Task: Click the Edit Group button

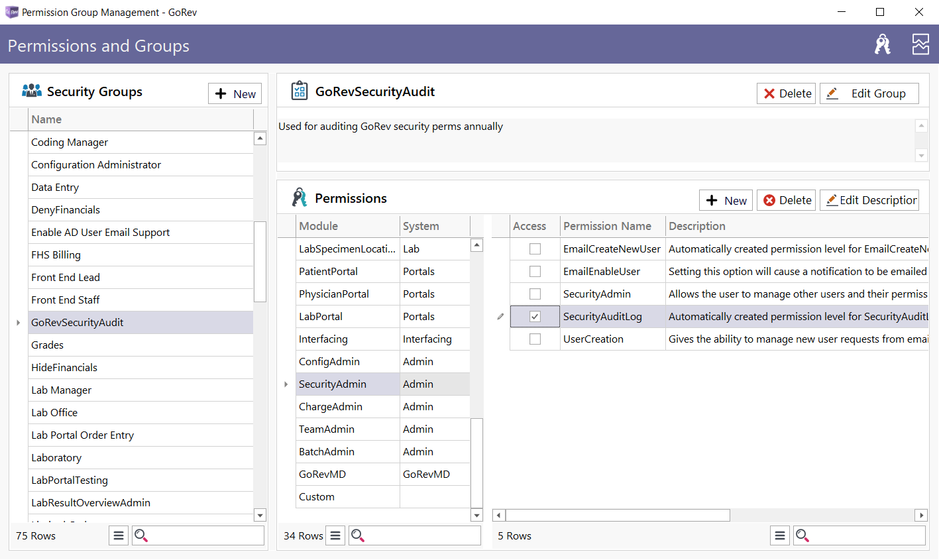Action: [869, 93]
